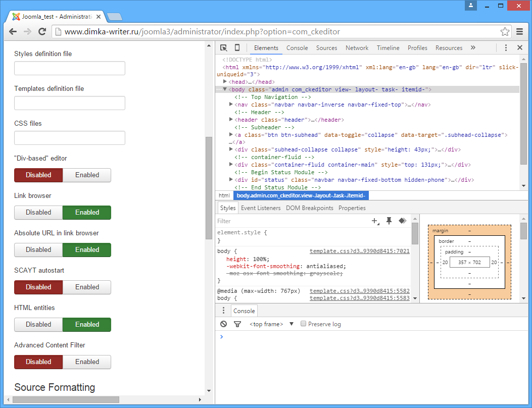This screenshot has height=408, width=532.
Task: Click the pin element state icon
Action: point(389,221)
